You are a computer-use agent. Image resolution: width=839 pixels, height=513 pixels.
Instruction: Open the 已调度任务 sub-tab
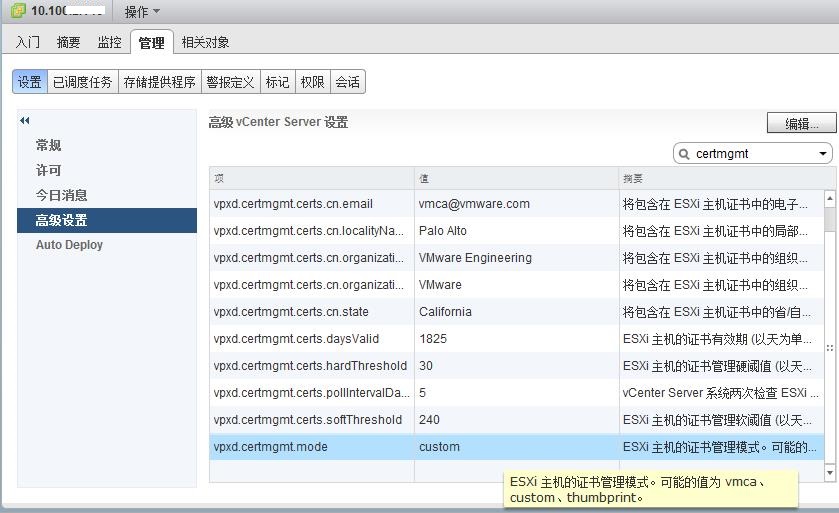[82, 82]
